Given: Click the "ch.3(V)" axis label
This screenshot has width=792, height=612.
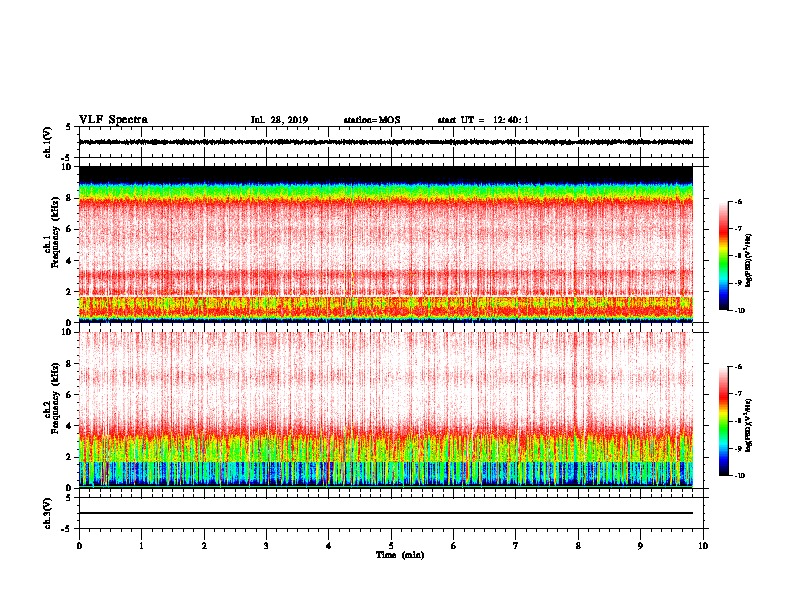Looking at the screenshot, I should pos(48,513).
